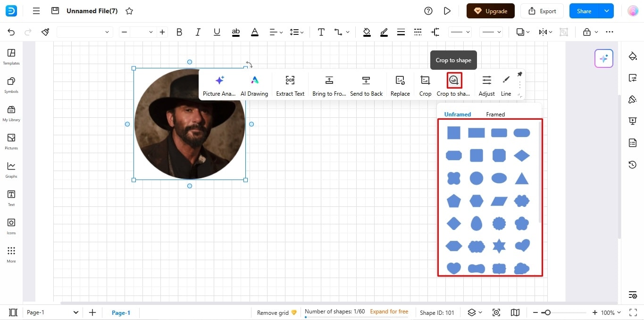Select the Page-1 page tab
Viewport: 644px width, 320px height.
coord(121,312)
